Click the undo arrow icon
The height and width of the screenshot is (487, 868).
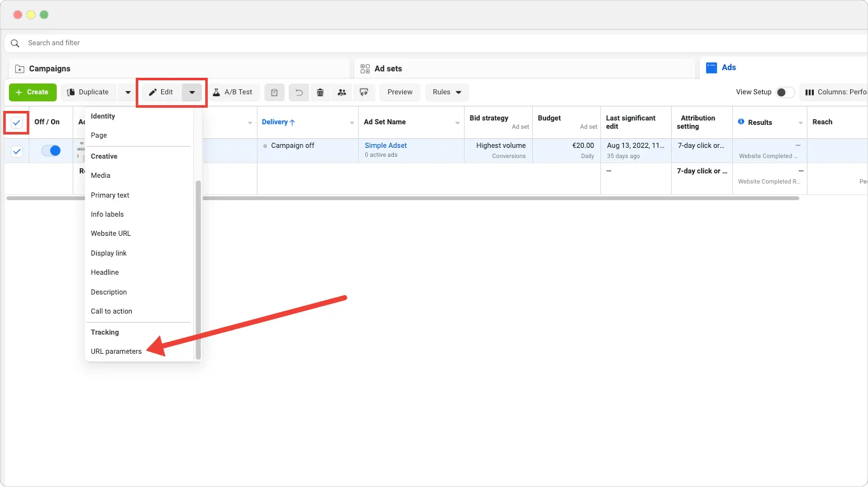click(299, 92)
